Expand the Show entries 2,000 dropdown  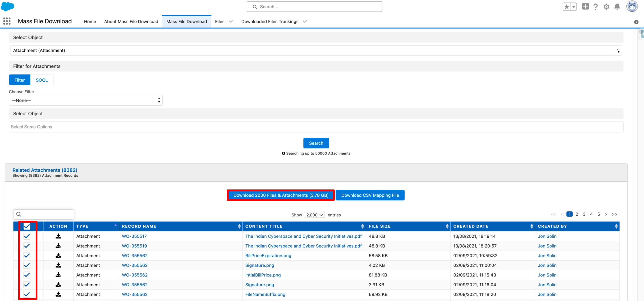(315, 215)
